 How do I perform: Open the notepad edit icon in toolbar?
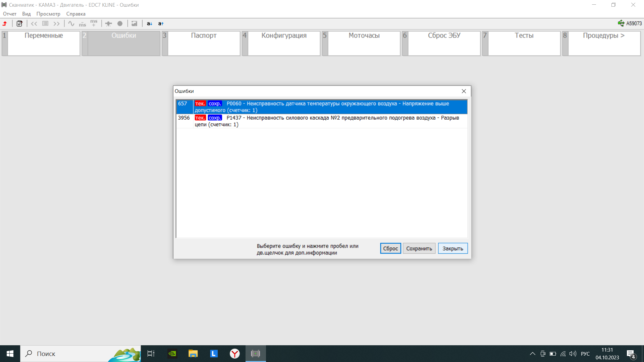click(x=19, y=23)
